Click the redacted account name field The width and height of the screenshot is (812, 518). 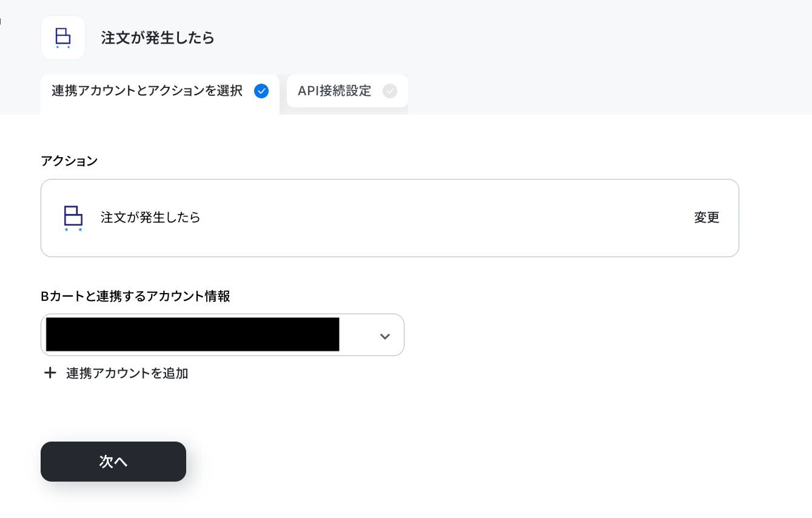coord(193,334)
